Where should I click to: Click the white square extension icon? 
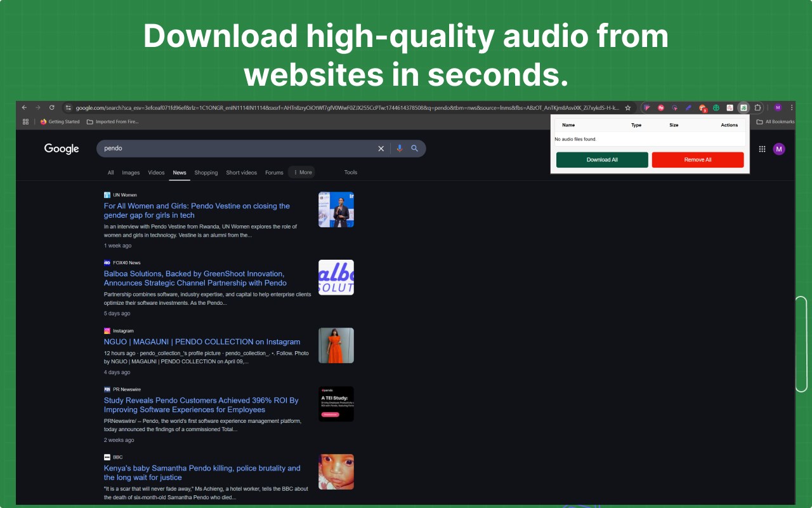[730, 108]
